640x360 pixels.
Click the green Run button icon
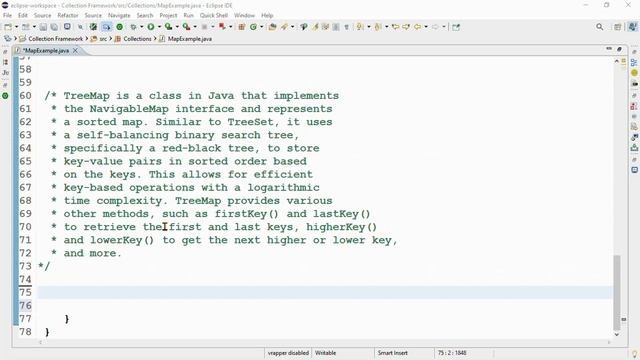(x=151, y=27)
